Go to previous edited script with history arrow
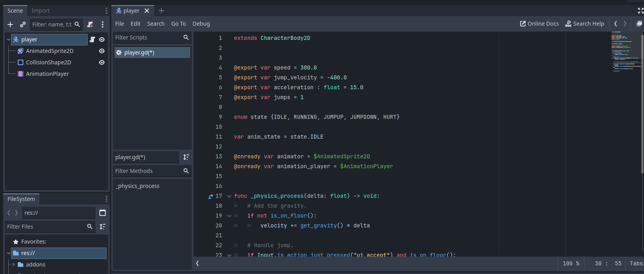The image size is (644, 274). [x=616, y=24]
